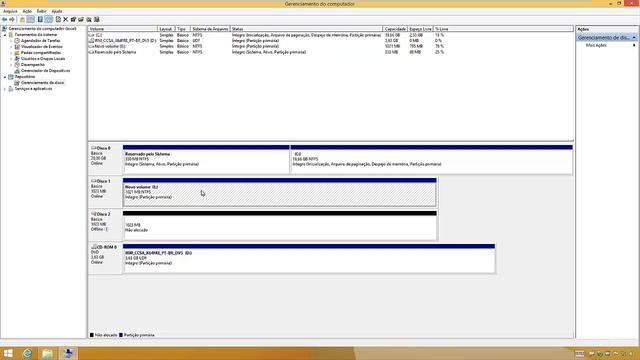The image size is (640, 360).
Task: Expand the Visualizador de Eventos node arrow
Action: tap(11, 47)
